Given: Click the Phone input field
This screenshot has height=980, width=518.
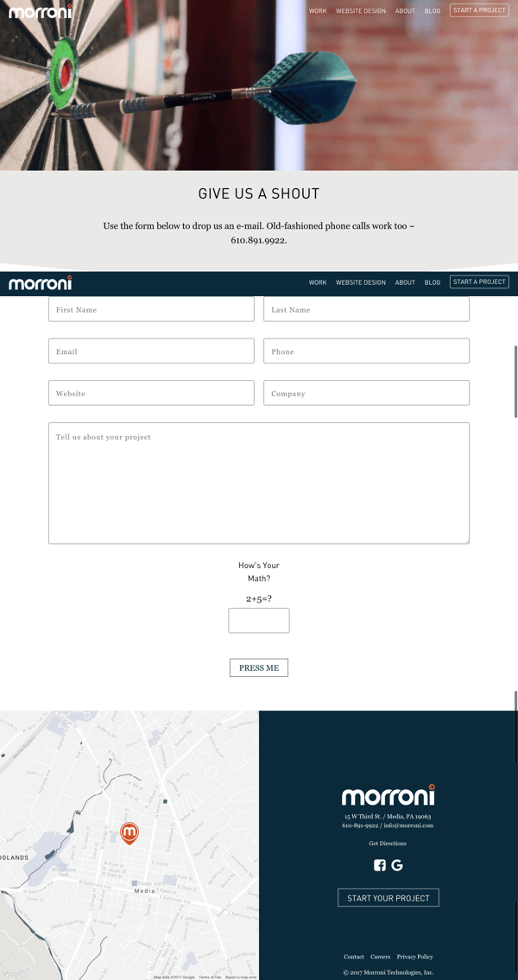Looking at the screenshot, I should pyautogui.click(x=366, y=351).
